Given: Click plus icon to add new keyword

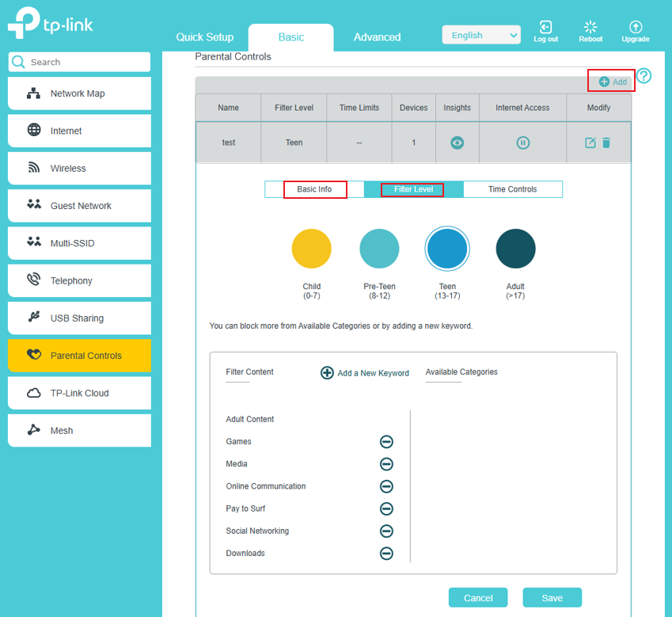Looking at the screenshot, I should click(327, 372).
